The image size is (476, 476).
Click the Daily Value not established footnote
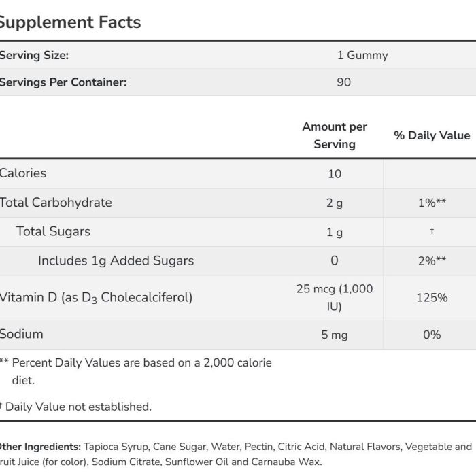(75, 407)
